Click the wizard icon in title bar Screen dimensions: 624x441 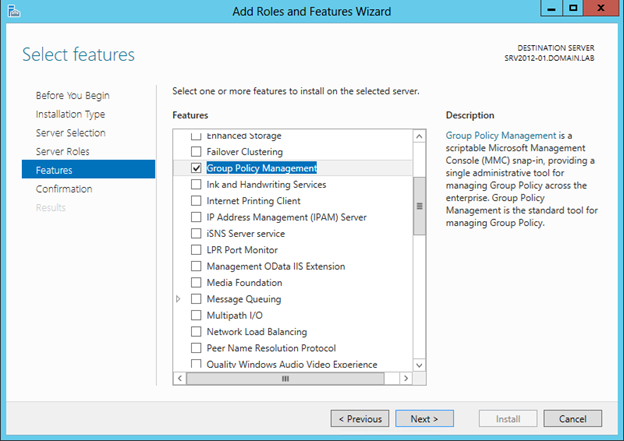pos(14,11)
